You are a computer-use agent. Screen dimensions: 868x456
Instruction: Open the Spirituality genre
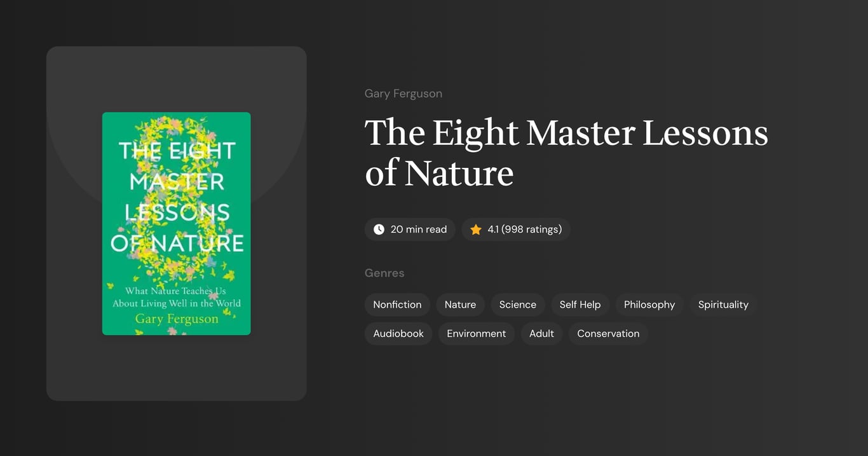pos(723,305)
